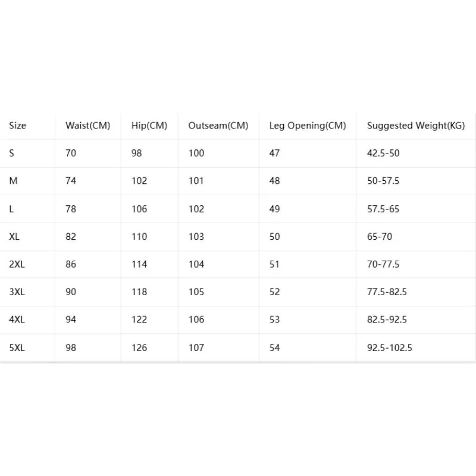Select the S size row label
This screenshot has width=476, height=476.
click(11, 153)
